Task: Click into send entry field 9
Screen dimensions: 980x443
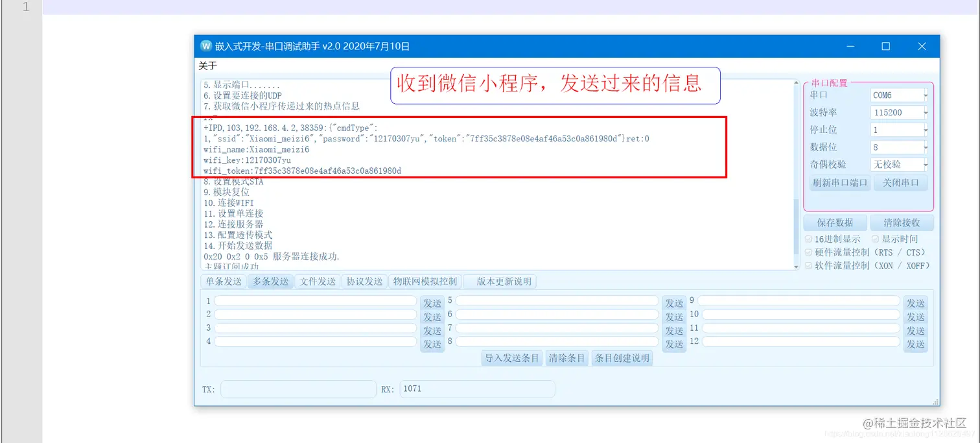Action: pyautogui.click(x=799, y=301)
